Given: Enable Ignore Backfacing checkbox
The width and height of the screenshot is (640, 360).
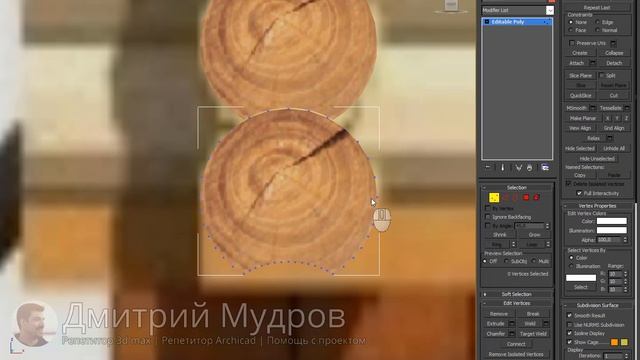Looking at the screenshot, I should 487,217.
